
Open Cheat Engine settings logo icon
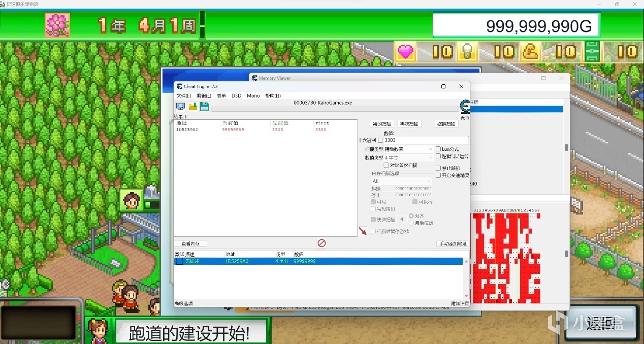pyautogui.click(x=464, y=107)
